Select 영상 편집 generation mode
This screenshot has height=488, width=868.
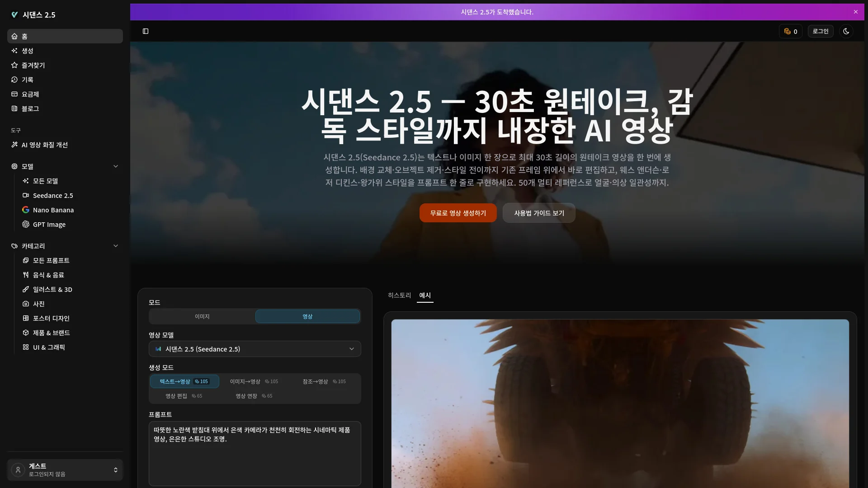(184, 396)
